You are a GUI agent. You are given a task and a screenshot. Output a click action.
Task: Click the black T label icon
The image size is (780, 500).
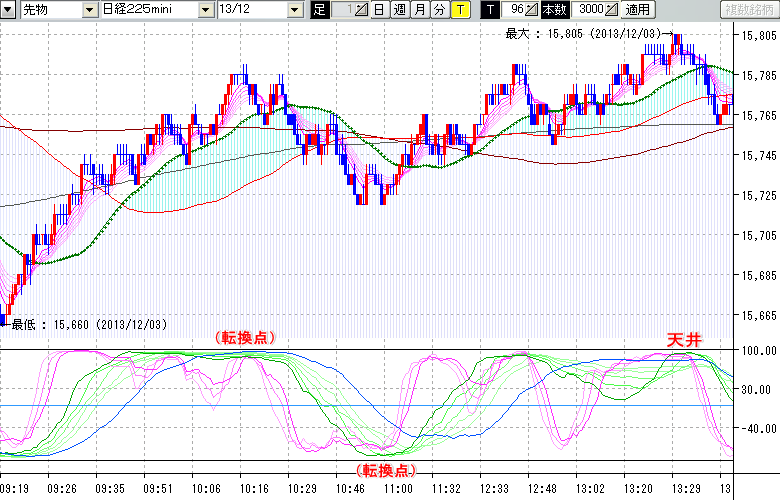pyautogui.click(x=490, y=10)
